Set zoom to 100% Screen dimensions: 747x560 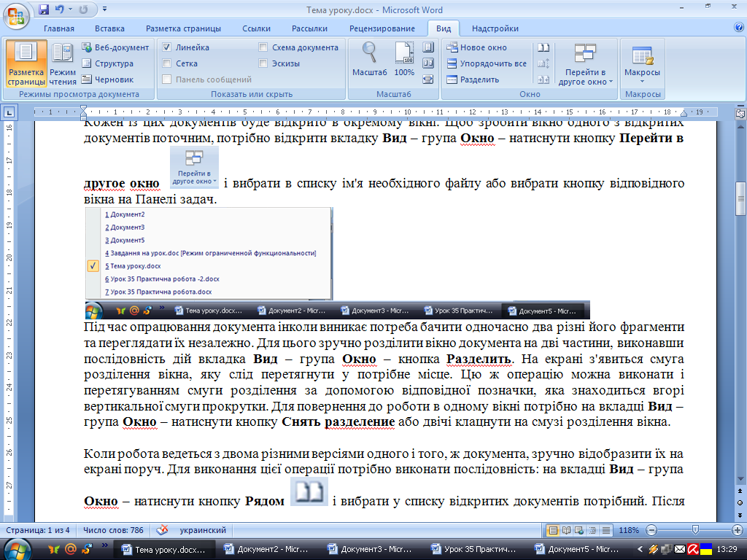404,60
